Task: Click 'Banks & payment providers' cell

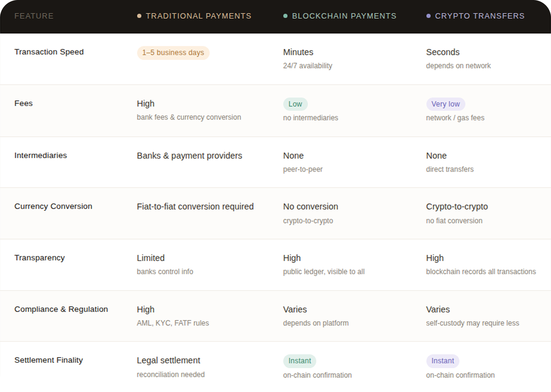Action: (189, 156)
